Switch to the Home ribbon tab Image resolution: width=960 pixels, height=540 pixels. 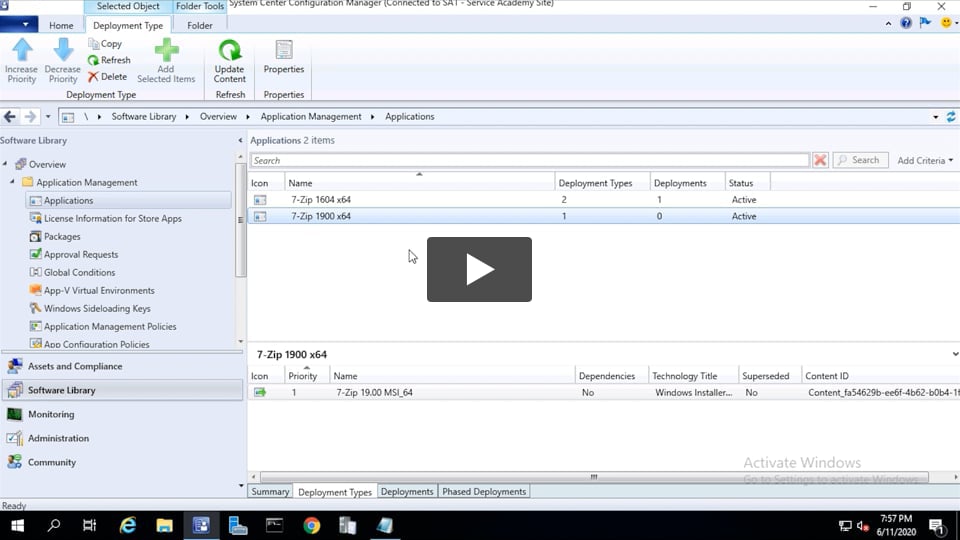(x=61, y=26)
